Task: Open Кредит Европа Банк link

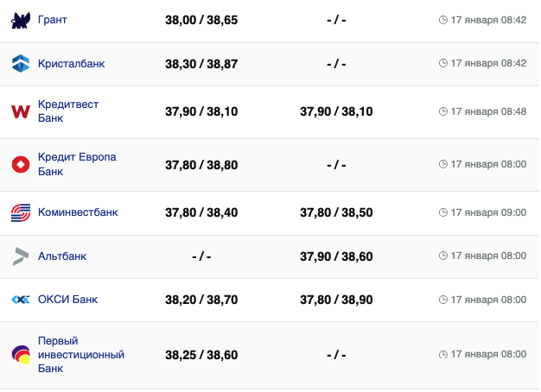Action: (x=76, y=164)
